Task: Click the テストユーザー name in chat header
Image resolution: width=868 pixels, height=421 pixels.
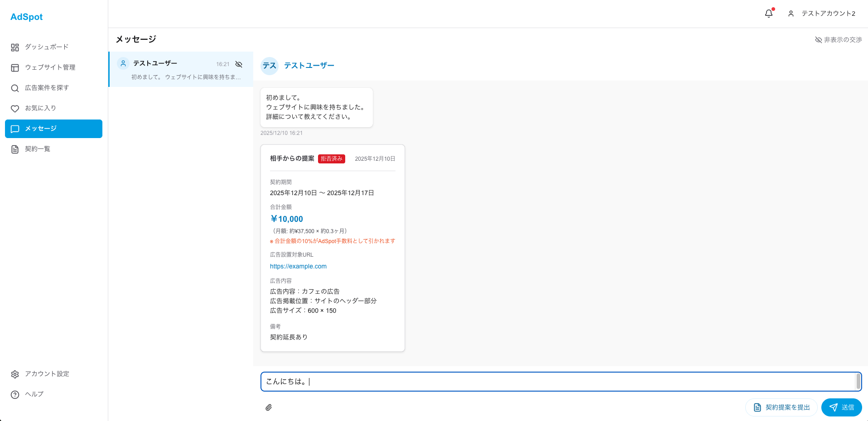Action: 309,66
